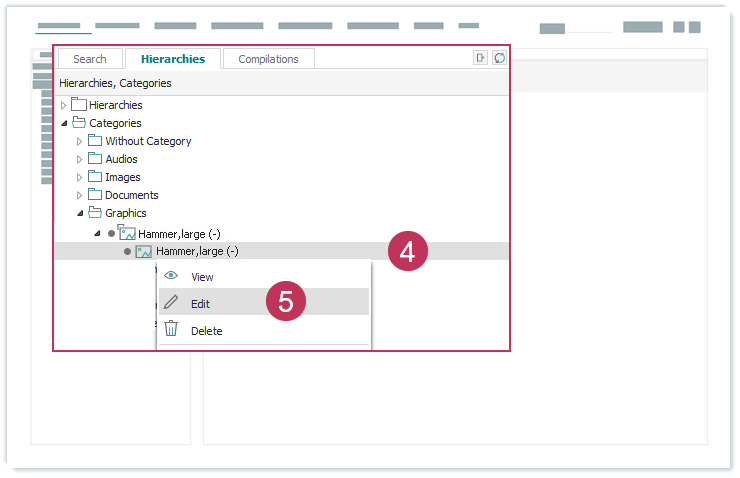Collapse the Categories tree node
Screen dimensions: 740x478
click(x=64, y=123)
